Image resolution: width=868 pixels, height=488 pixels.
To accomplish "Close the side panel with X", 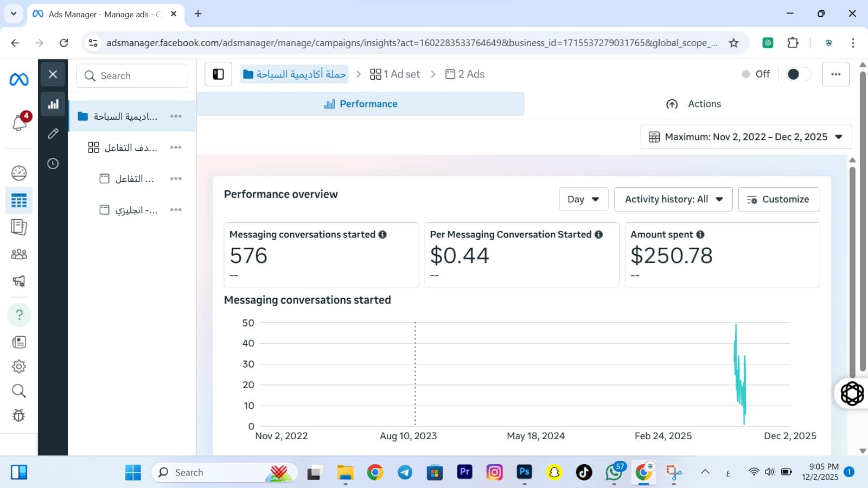I will pyautogui.click(x=53, y=74).
